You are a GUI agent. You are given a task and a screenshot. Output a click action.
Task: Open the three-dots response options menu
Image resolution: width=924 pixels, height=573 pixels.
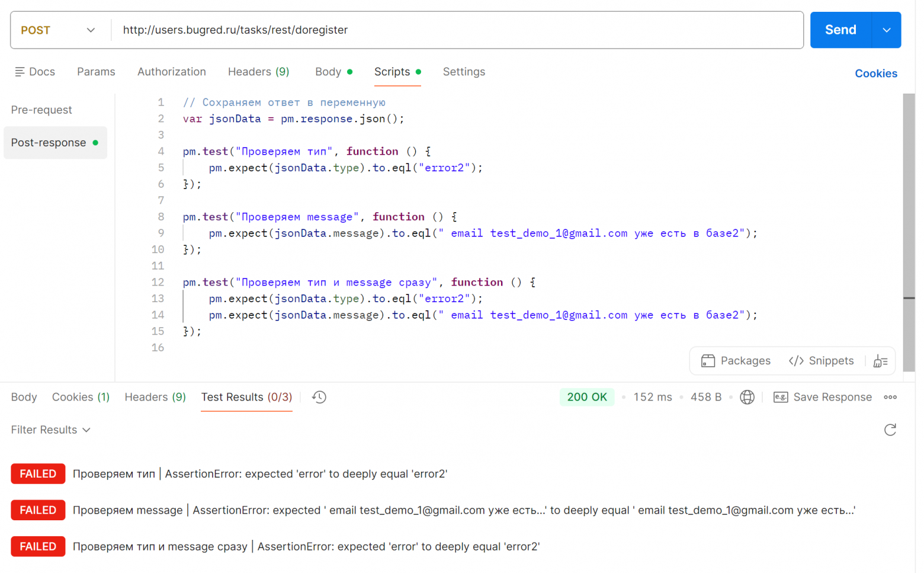pos(890,397)
